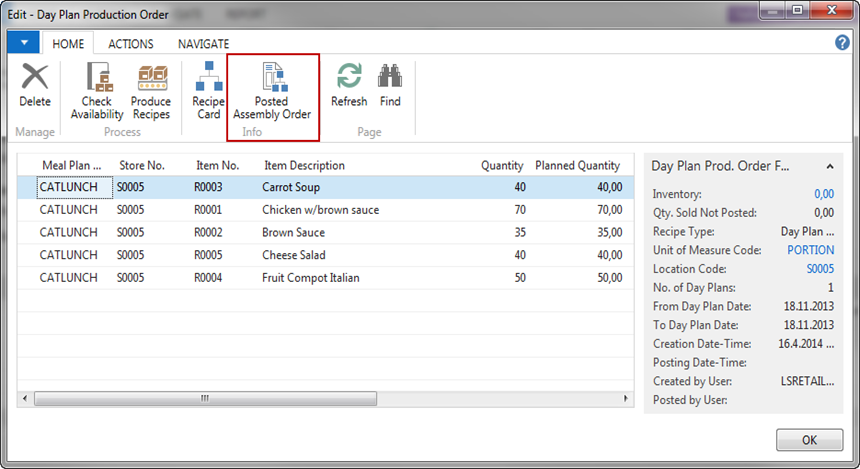Open the Help question mark icon
Image resolution: width=860 pixels, height=469 pixels.
pyautogui.click(x=842, y=43)
